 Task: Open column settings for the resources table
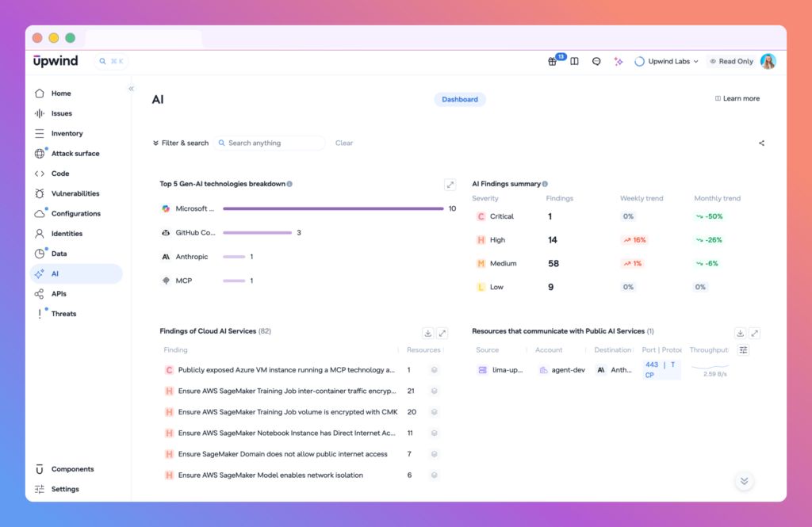click(x=743, y=350)
